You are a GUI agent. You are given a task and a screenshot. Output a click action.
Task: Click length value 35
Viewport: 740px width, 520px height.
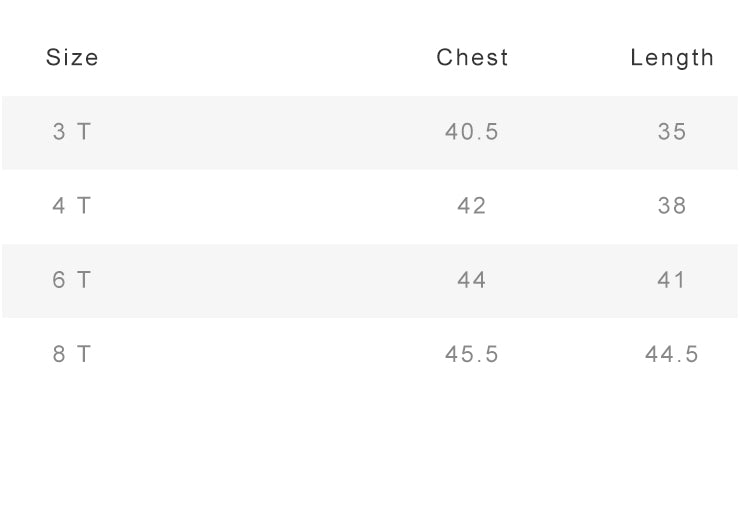672,132
